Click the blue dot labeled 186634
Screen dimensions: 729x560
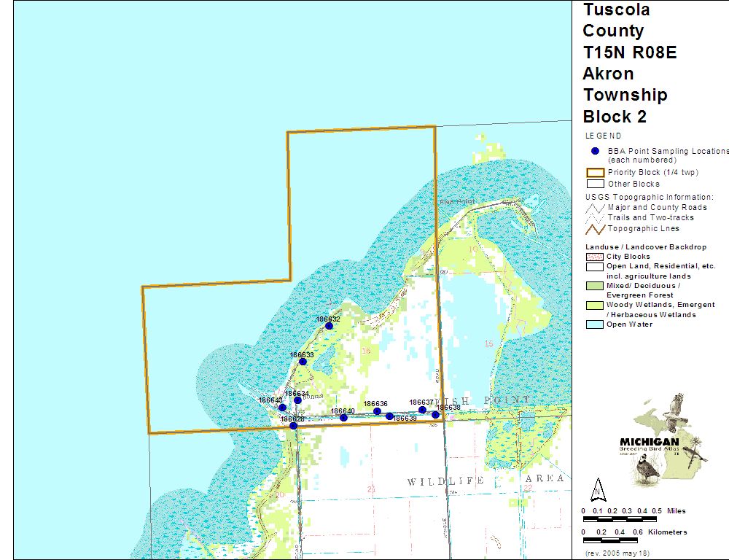coord(297,400)
